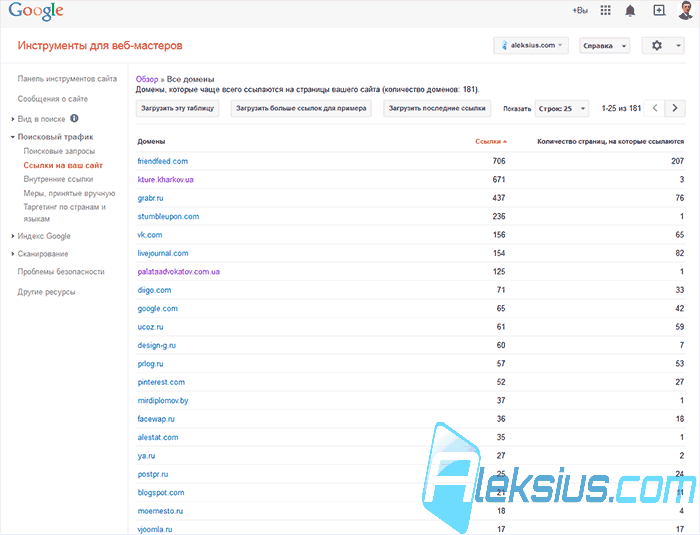
Task: Expand the Индекс Google section
Action: click(41, 236)
